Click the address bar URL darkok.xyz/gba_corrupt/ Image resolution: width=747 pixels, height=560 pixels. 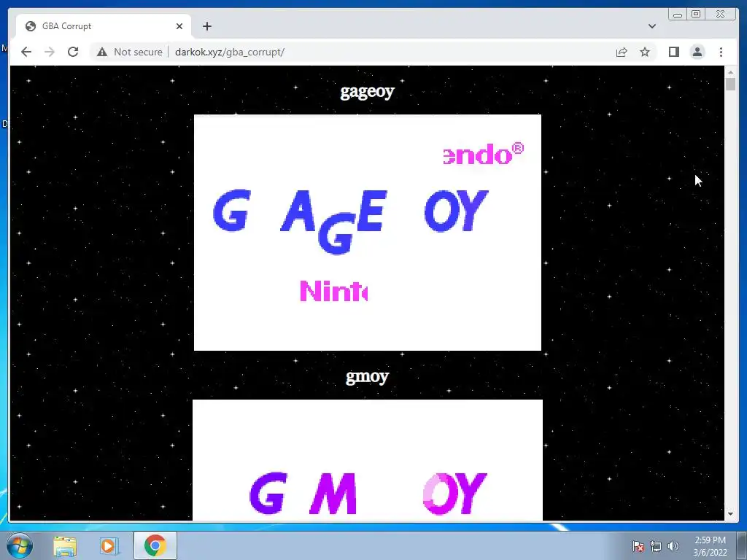tap(230, 52)
